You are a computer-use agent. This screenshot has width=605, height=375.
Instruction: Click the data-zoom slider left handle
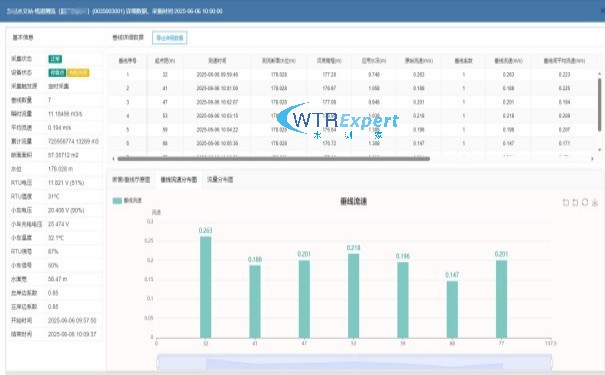click(x=158, y=363)
